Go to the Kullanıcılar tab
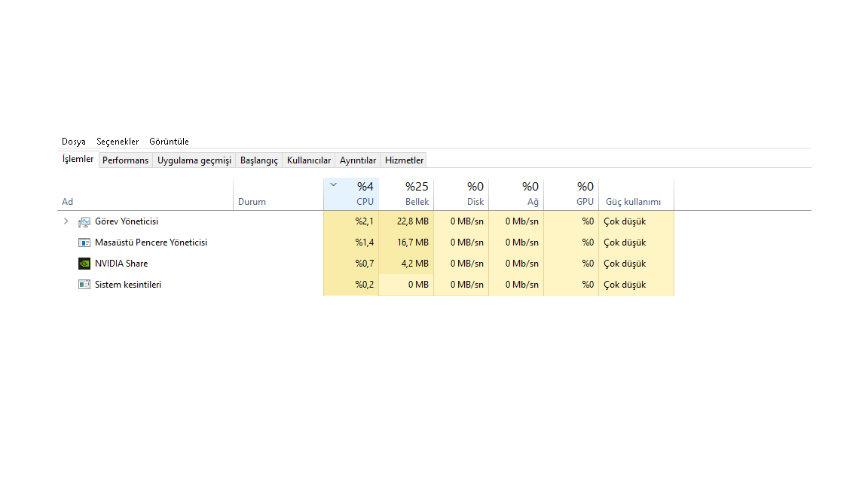 [309, 160]
